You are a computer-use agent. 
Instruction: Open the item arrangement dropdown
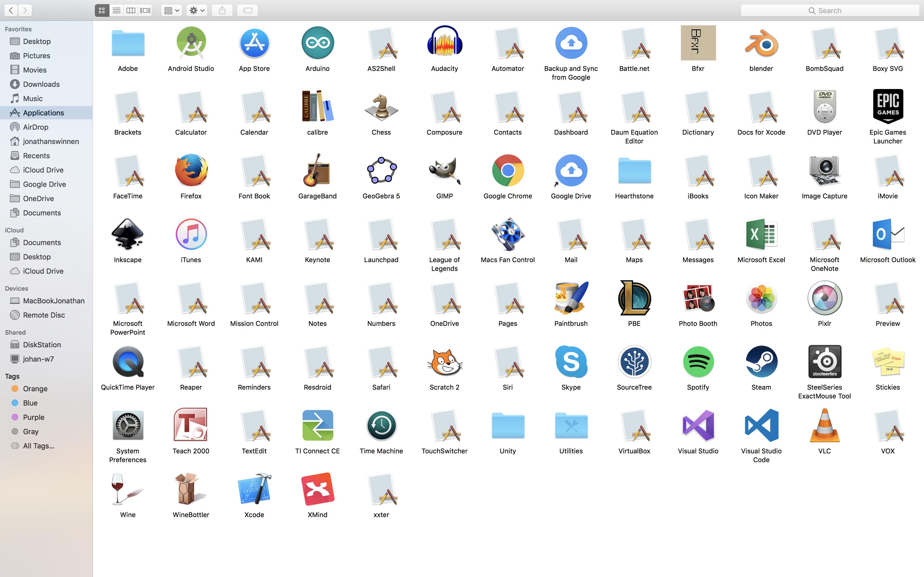click(x=171, y=10)
